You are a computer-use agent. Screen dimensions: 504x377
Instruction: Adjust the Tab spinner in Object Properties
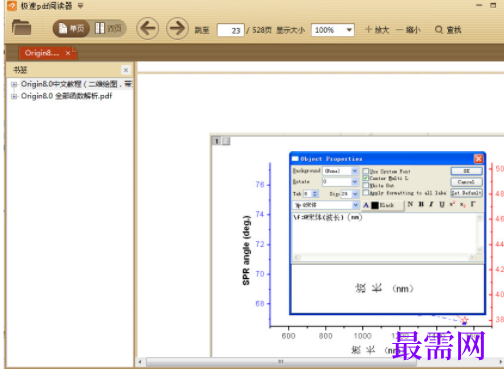coord(315,194)
